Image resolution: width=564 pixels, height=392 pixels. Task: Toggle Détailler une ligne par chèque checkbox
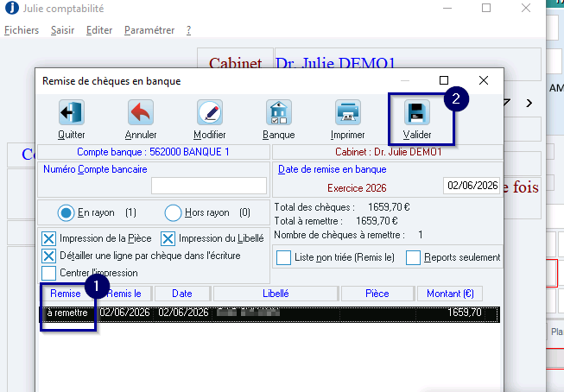48,256
